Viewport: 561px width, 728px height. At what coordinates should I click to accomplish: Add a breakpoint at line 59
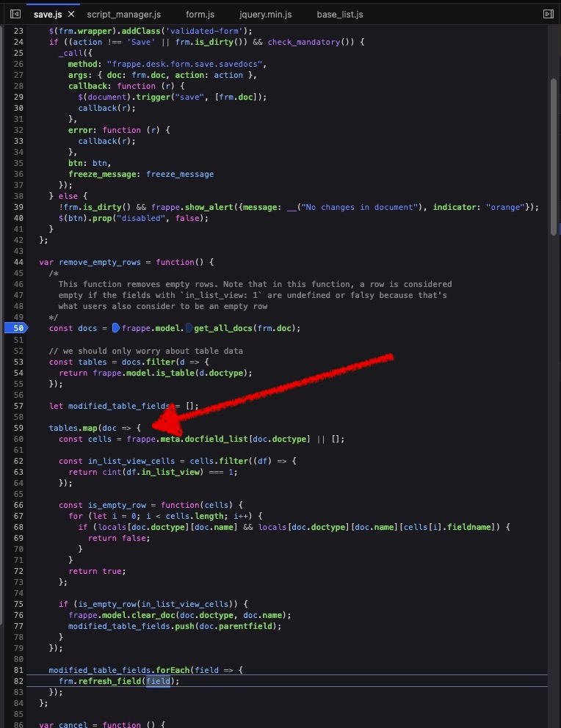[18, 428]
